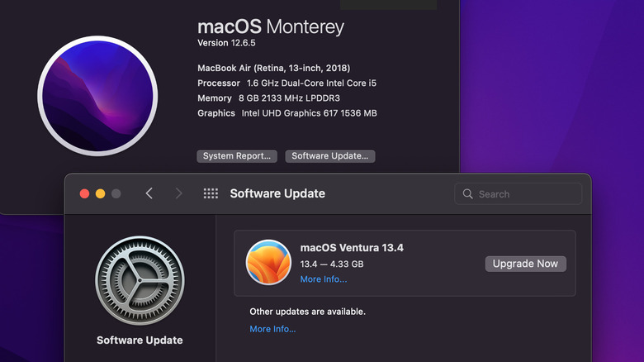Click the Show All preferences grid icon
The height and width of the screenshot is (362, 644).
[211, 193]
